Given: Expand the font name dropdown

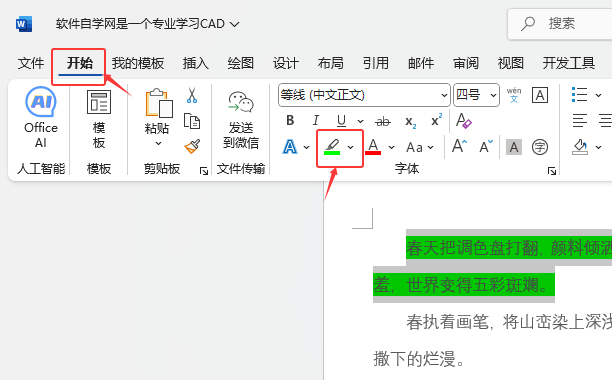Looking at the screenshot, I should coord(444,95).
